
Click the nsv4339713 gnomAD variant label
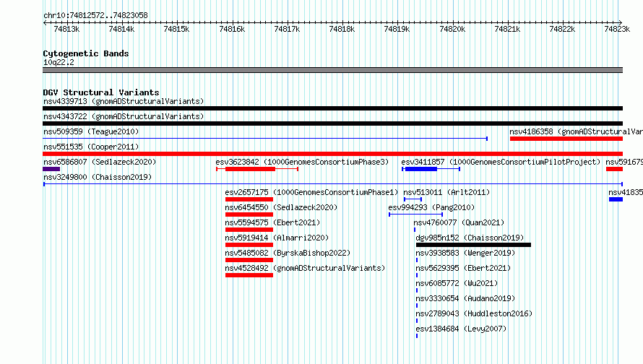point(124,101)
